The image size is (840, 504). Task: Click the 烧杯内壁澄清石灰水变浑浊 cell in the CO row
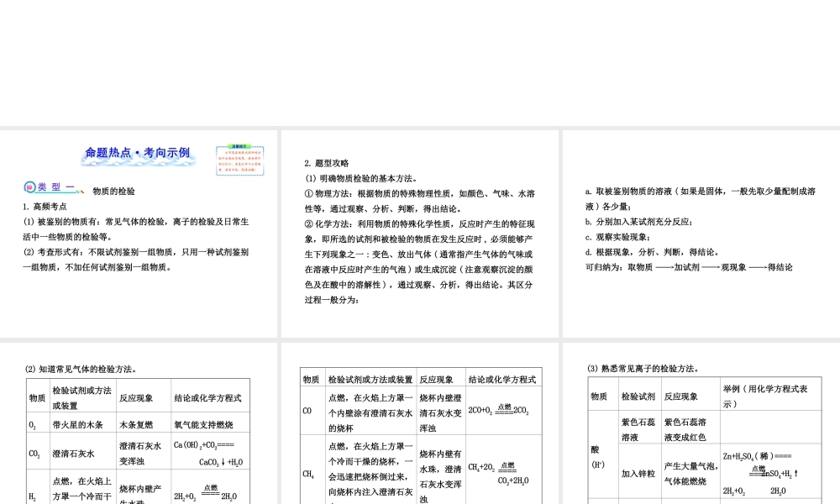(441, 411)
